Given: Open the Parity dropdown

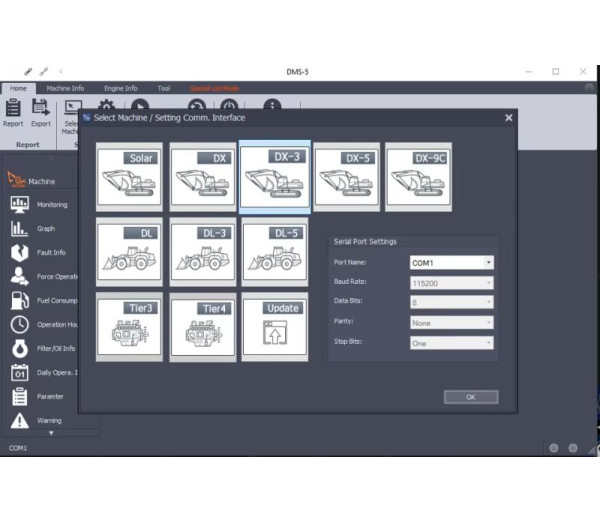Looking at the screenshot, I should pos(452,323).
